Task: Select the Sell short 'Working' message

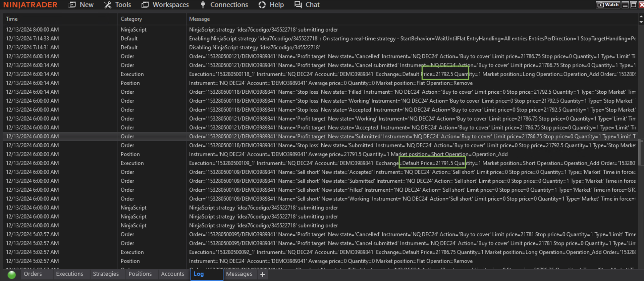Action: (x=412, y=199)
